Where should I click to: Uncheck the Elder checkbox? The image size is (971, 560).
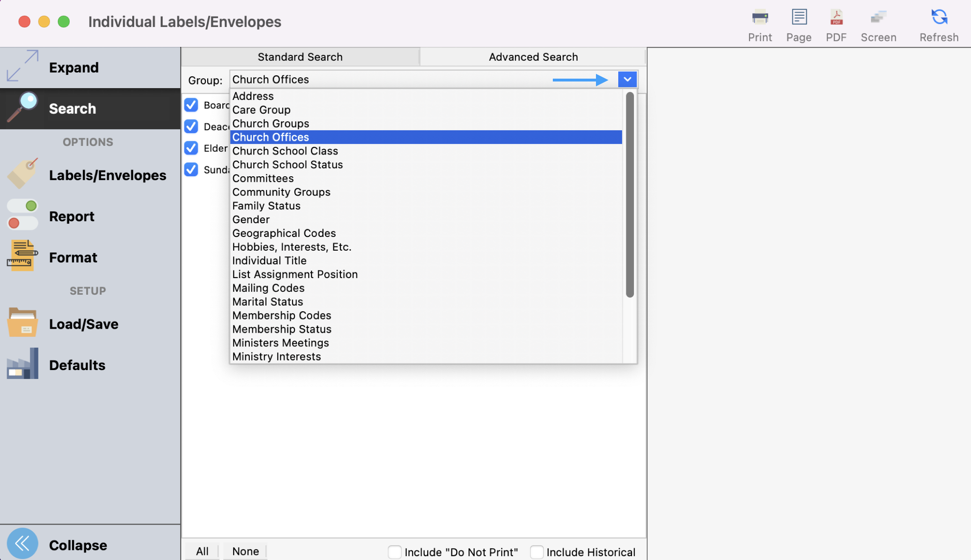tap(191, 148)
